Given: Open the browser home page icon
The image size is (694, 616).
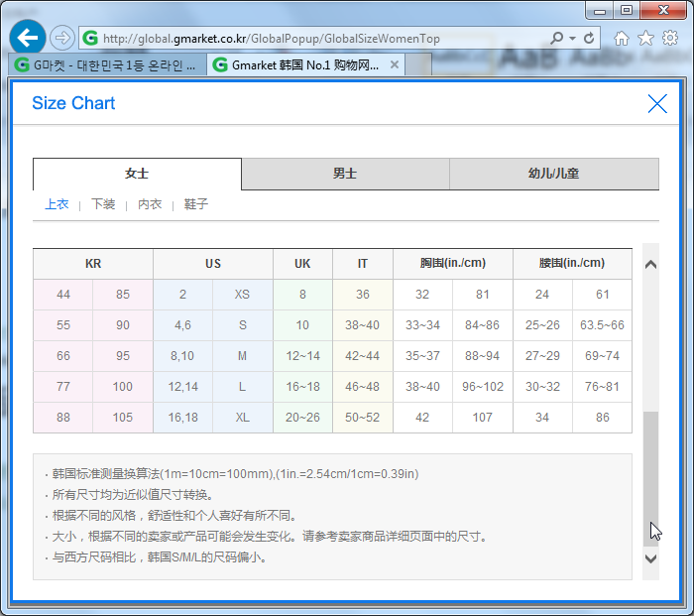Looking at the screenshot, I should [622, 39].
